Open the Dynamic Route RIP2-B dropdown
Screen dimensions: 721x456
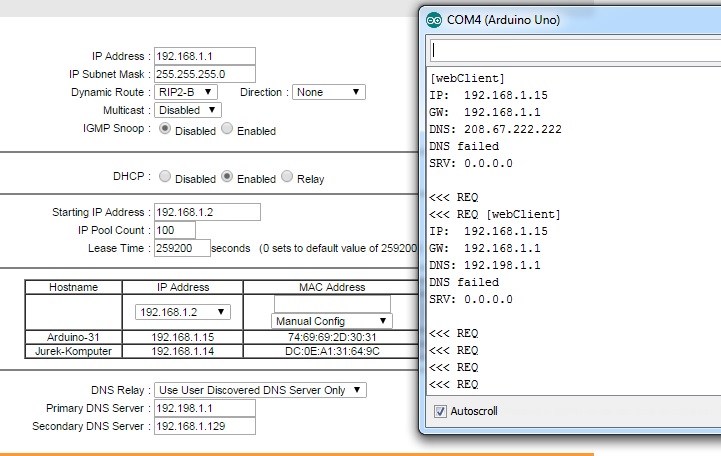point(186,92)
